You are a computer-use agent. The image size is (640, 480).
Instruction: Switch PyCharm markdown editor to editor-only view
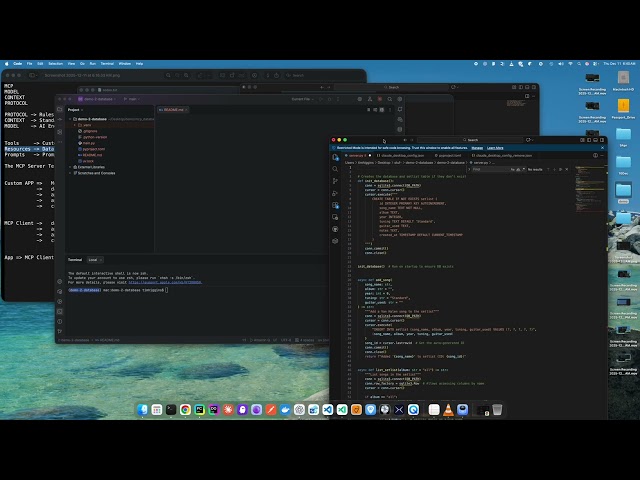pyautogui.click(x=368, y=110)
